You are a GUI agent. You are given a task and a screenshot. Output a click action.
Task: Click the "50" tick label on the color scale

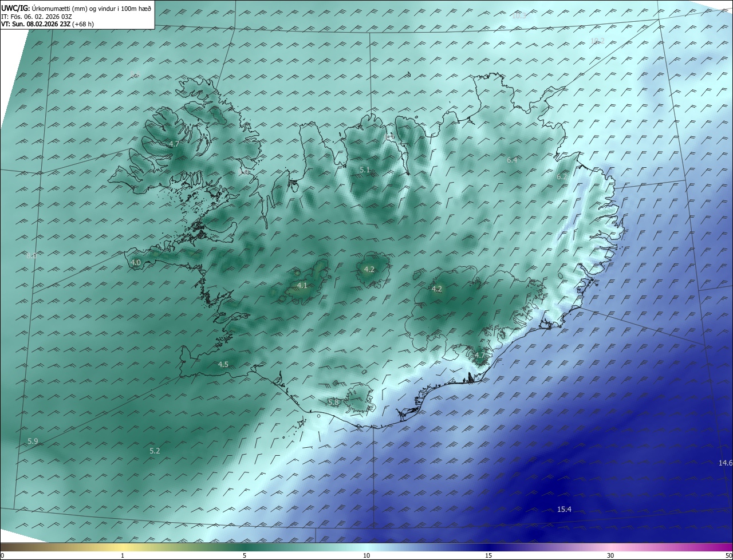point(728,555)
